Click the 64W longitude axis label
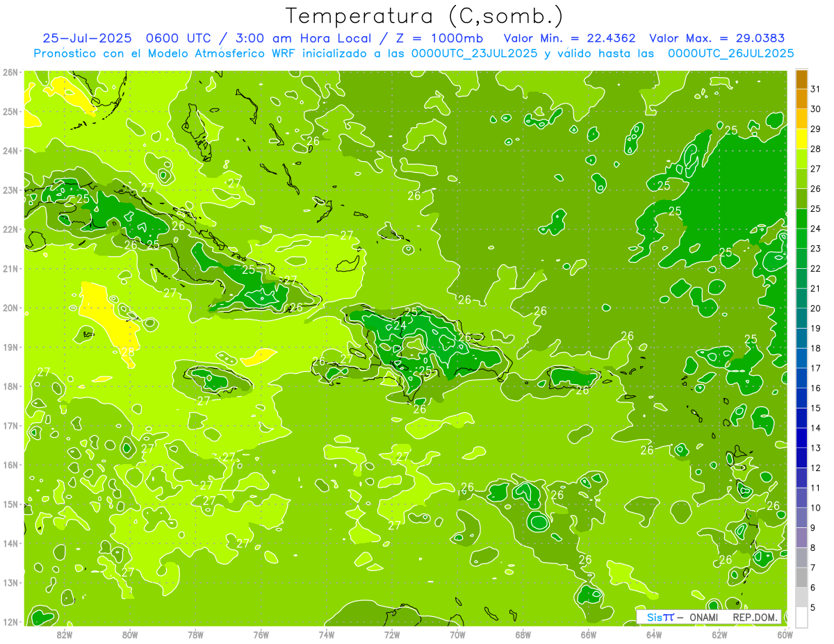 click(x=654, y=634)
